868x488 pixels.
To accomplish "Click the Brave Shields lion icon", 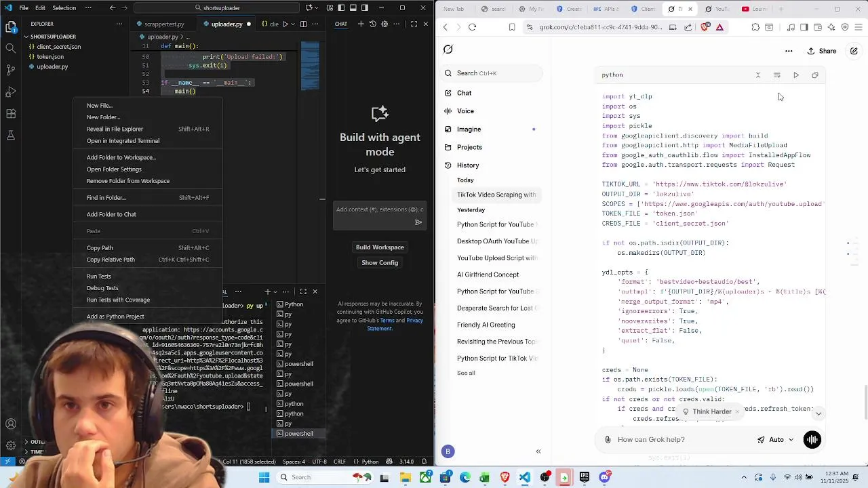I will (705, 27).
